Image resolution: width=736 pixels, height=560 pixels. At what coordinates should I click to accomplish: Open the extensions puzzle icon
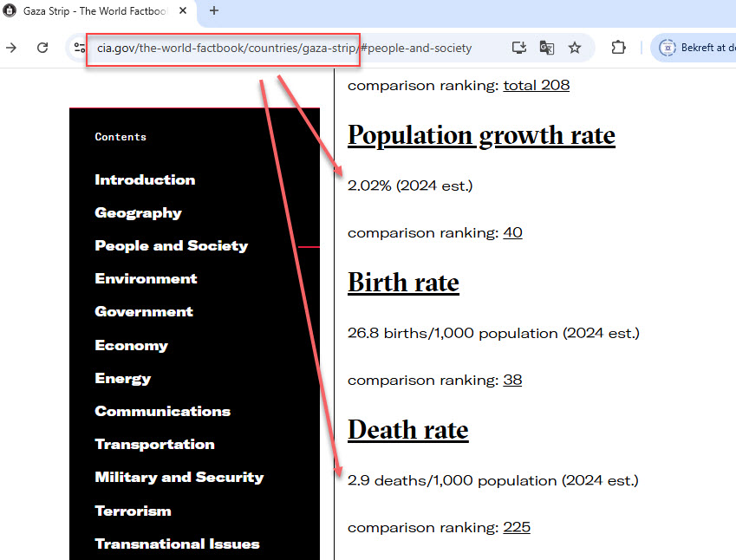pyautogui.click(x=618, y=48)
